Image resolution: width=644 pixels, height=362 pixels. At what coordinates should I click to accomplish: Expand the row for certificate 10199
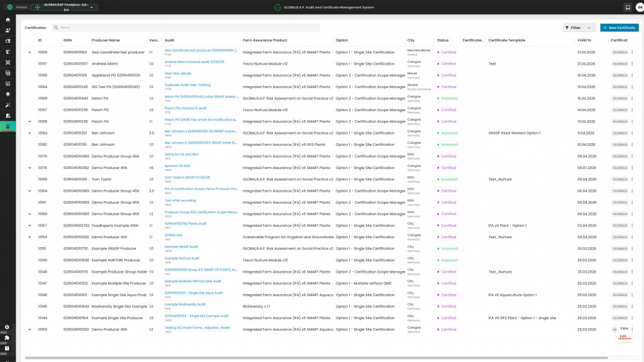click(29, 52)
